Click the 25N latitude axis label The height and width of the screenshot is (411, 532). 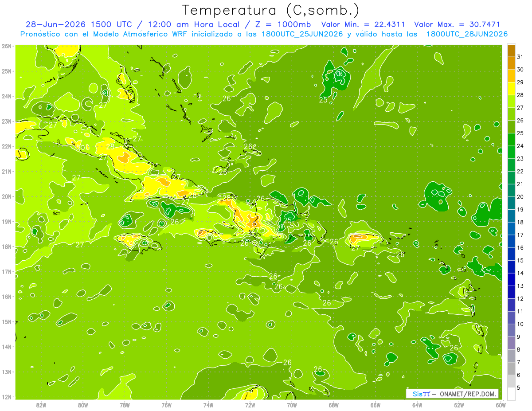[7, 71]
